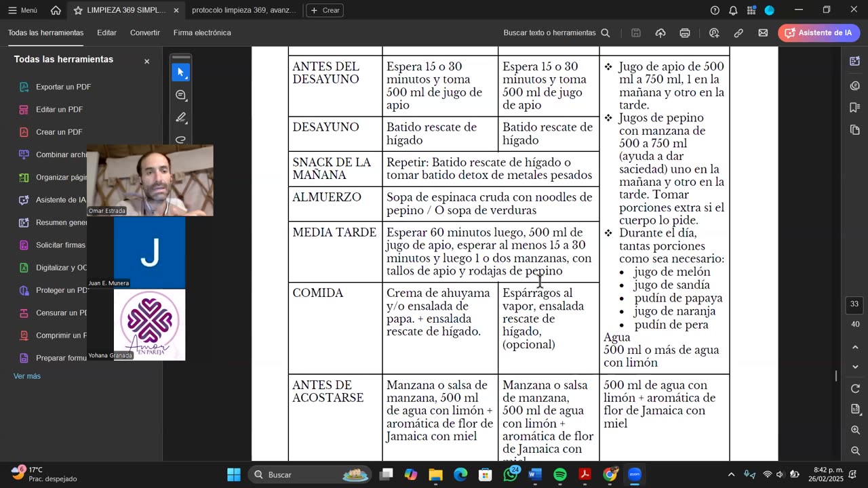
Task: Open the account profile avatar
Action: pyautogui.click(x=770, y=10)
